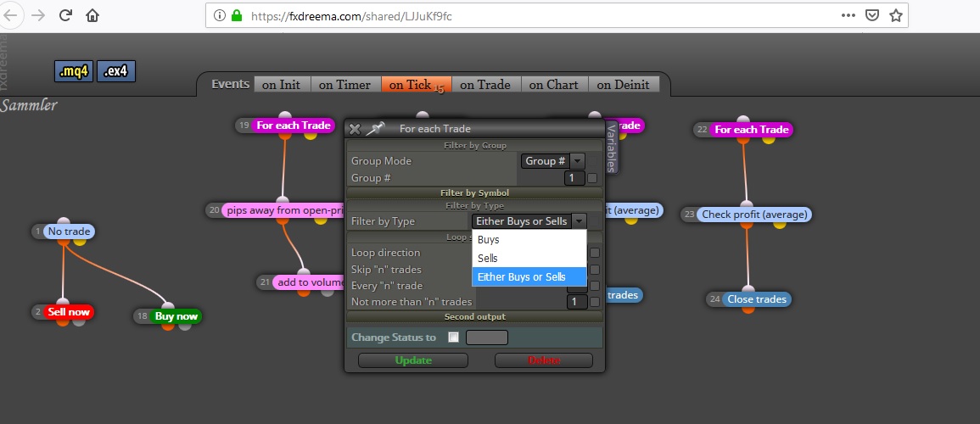
Task: Click the Change Status value box
Action: [x=487, y=338]
